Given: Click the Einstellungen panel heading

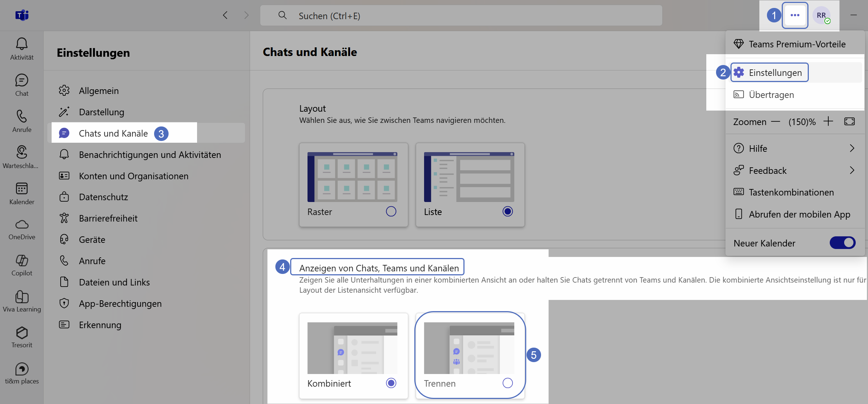Looking at the screenshot, I should click(x=93, y=53).
